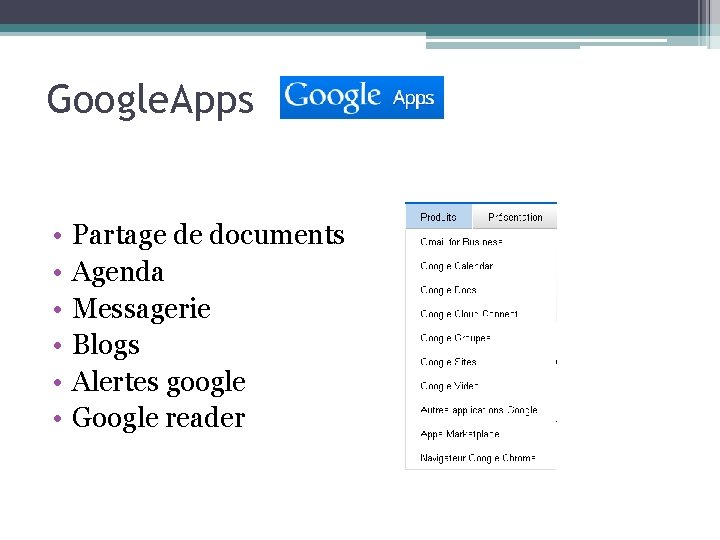Open Google Video menu entry
Image resolution: width=720 pixels, height=540 pixels.
point(449,386)
